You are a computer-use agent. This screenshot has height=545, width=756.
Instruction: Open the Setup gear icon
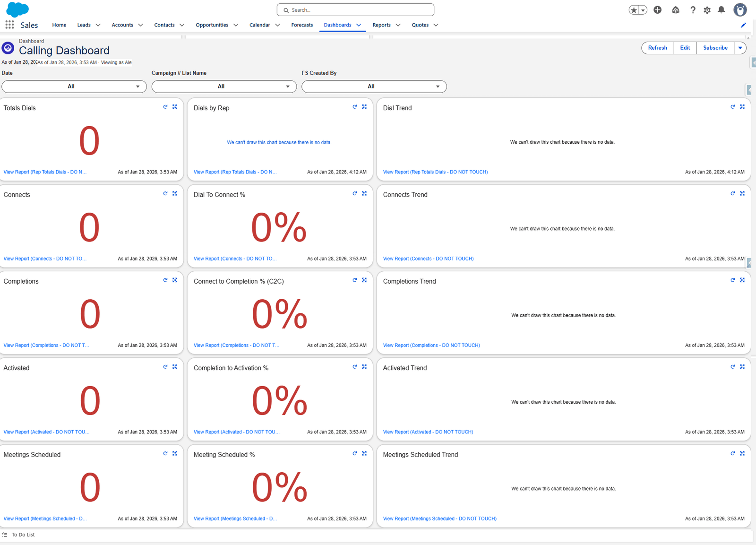point(707,10)
